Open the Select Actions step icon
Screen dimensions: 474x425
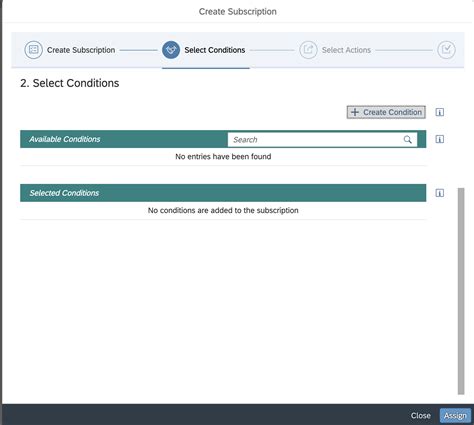click(x=308, y=50)
